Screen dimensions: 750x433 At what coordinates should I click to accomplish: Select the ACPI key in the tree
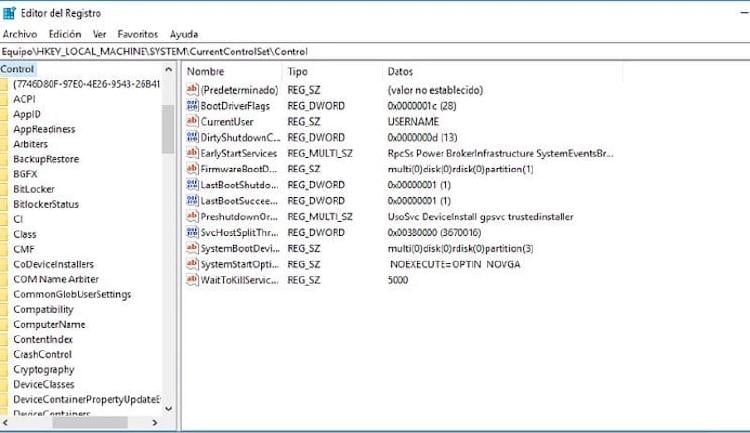coord(27,99)
